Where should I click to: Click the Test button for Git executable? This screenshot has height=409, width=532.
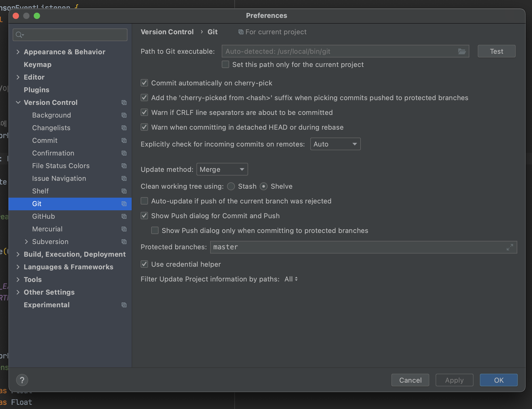496,51
